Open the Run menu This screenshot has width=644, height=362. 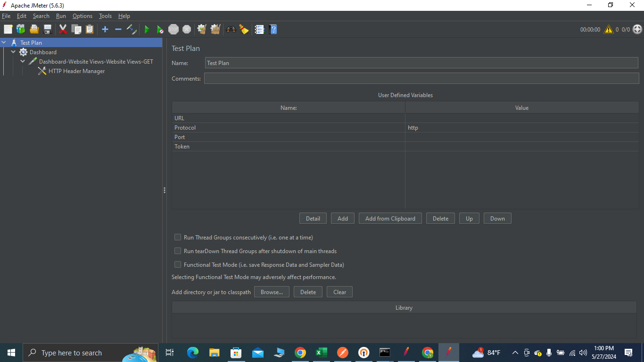(61, 16)
